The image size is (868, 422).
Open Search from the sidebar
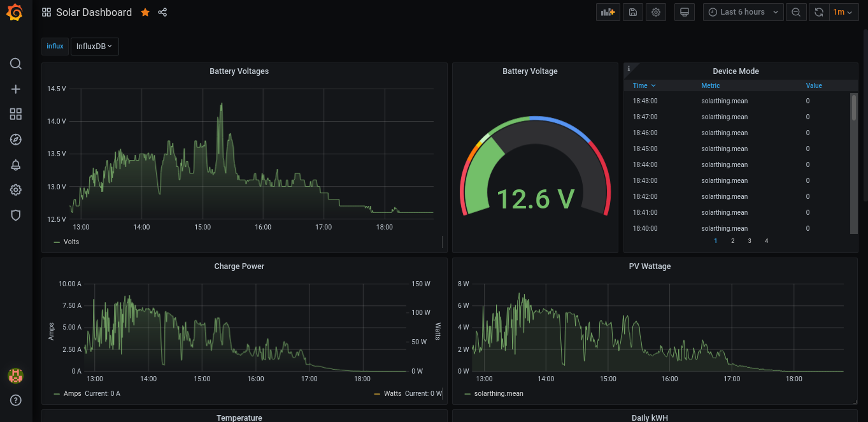pos(15,64)
